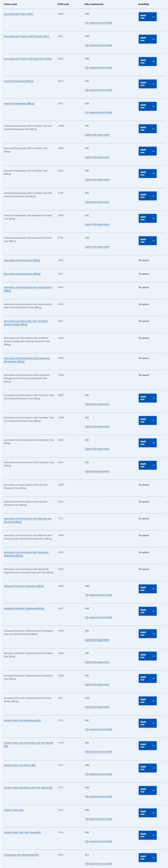
Task: Expand full requirements for course code H34P
Action: 97,224
